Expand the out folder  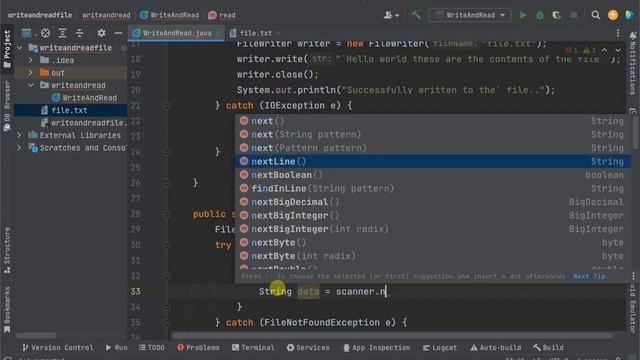tap(31, 73)
